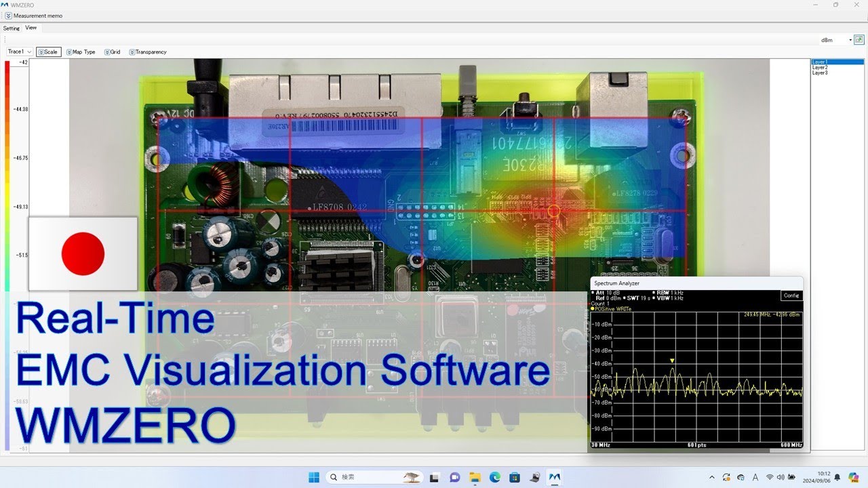Click the icon button beside dBm dropdown
Viewport: 868px width, 488px height.
tap(859, 40)
